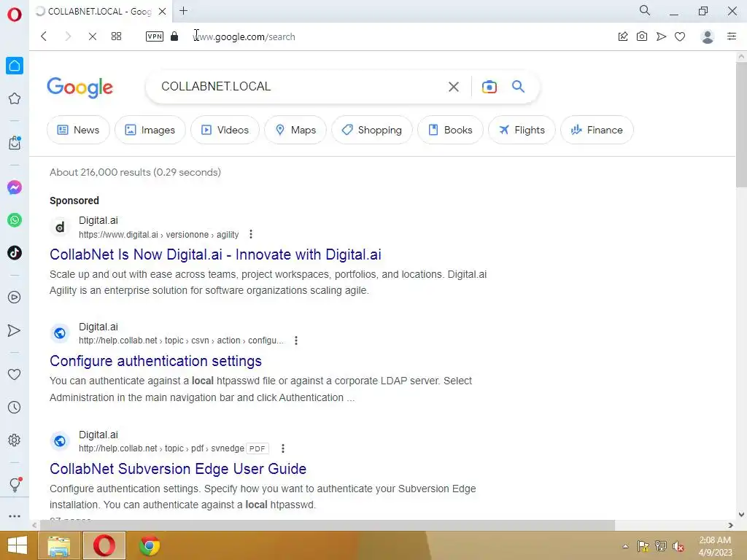This screenshot has width=747, height=560.
Task: Clear the Google search query
Action: point(454,87)
